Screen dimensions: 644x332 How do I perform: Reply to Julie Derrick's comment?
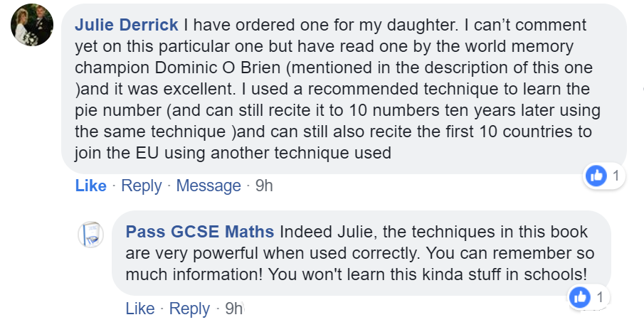[141, 186]
